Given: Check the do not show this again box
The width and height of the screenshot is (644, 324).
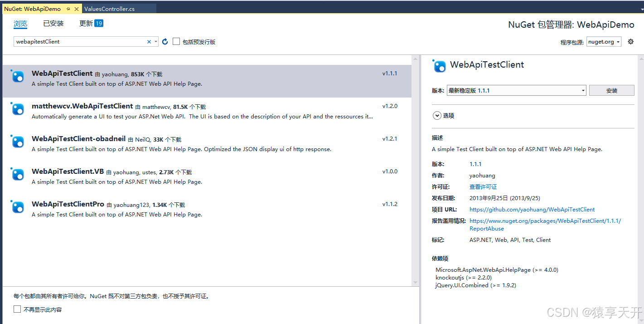Looking at the screenshot, I should click(x=17, y=309).
